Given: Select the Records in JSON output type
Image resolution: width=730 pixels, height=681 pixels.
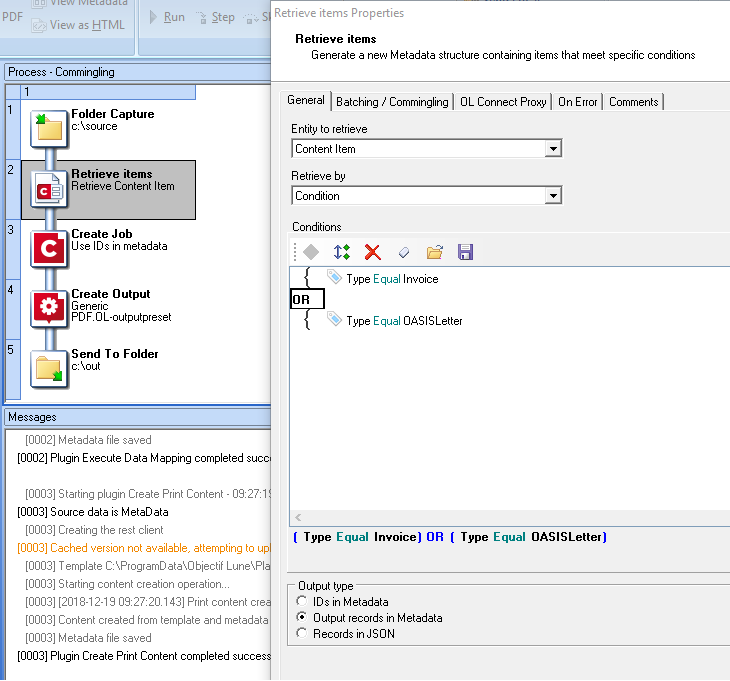Looking at the screenshot, I should (x=303, y=634).
